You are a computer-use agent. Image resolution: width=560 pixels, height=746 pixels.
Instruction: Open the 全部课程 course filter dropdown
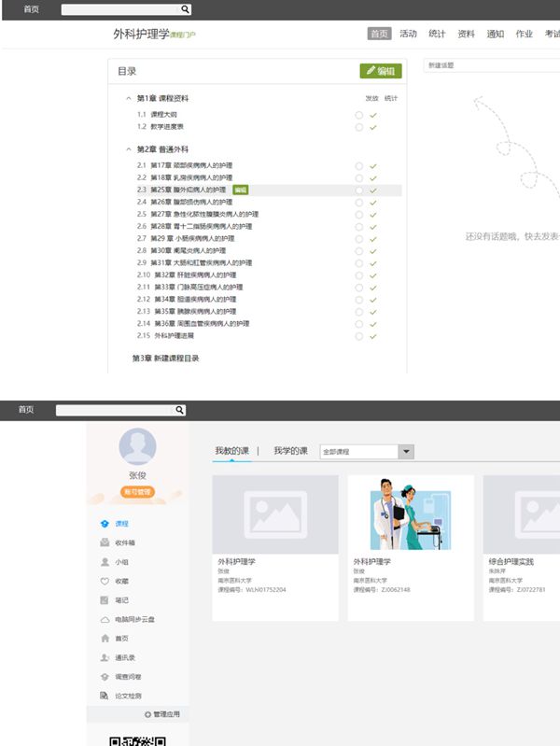(405, 452)
